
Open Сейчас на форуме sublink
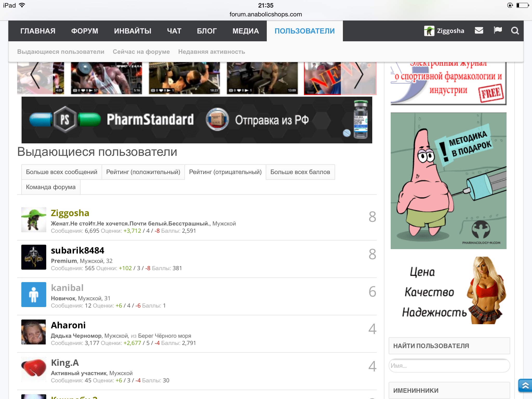(x=141, y=52)
